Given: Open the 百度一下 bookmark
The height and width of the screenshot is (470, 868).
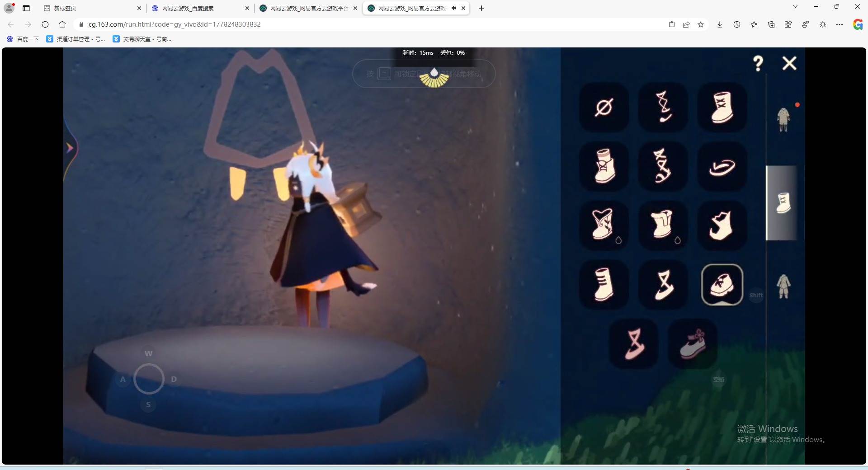Looking at the screenshot, I should point(23,39).
